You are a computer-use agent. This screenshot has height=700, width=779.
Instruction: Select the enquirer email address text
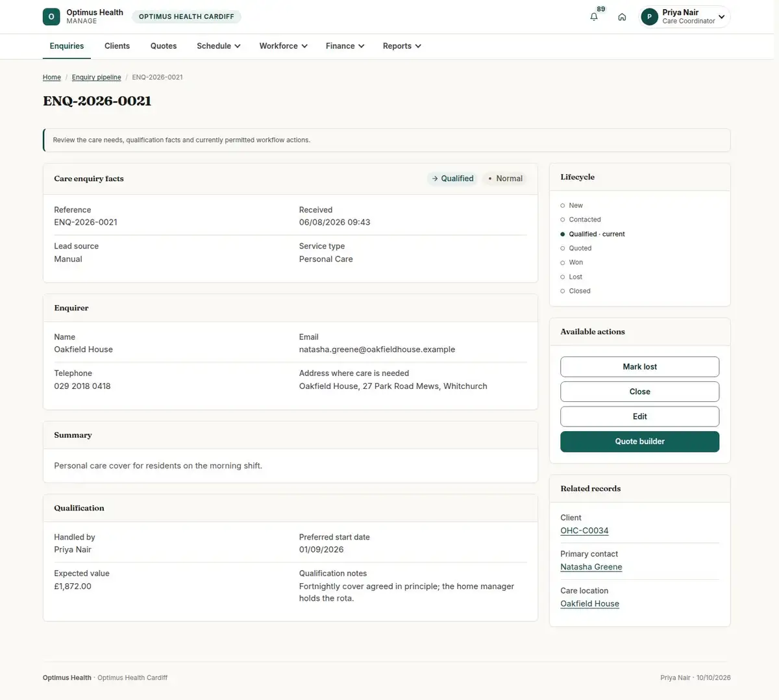click(377, 349)
